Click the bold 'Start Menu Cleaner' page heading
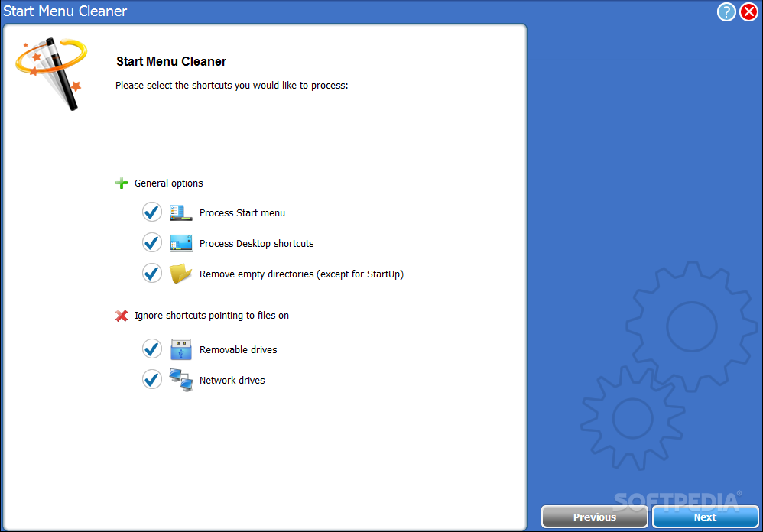763x532 pixels. [x=171, y=61]
